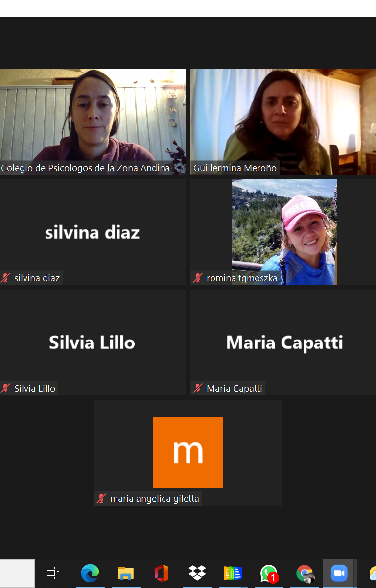Screen dimensions: 376x588
Task: Open the colorful books app in taskbar
Action: (x=233, y=573)
